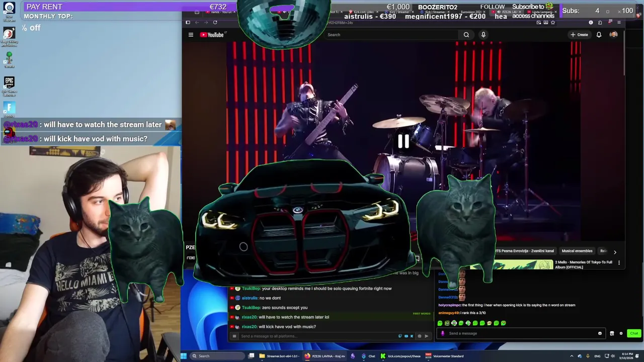This screenshot has height=362, width=644.
Task: Click the YouTube Create button
Action: (579, 35)
